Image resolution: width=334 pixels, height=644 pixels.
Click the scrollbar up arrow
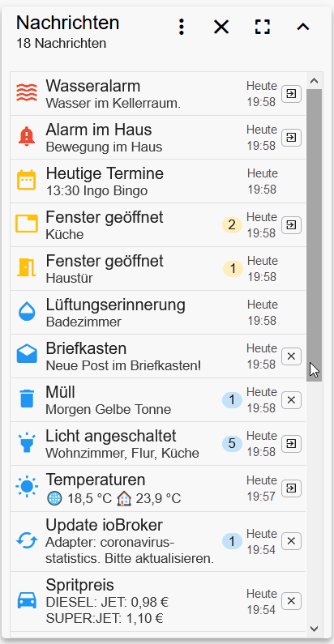coord(315,81)
